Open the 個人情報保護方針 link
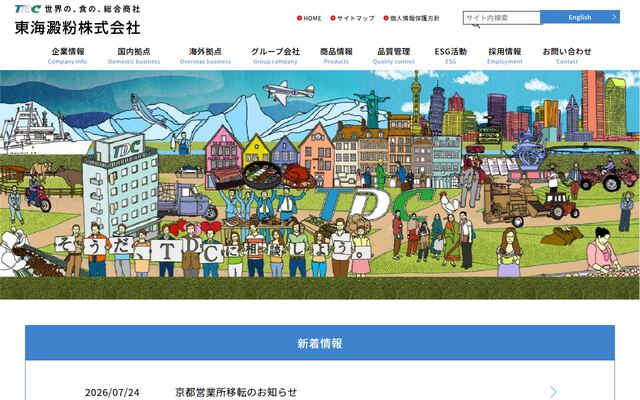640x400 pixels. point(415,18)
